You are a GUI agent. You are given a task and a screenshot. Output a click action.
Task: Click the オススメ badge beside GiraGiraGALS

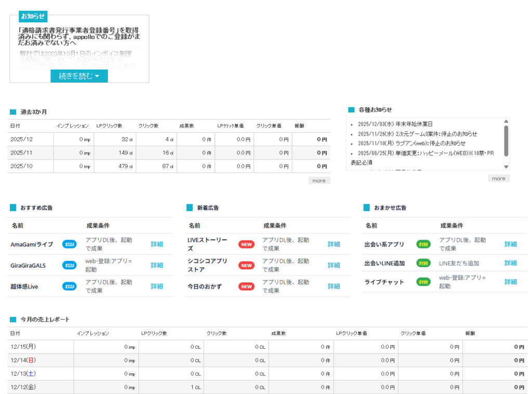tap(70, 266)
